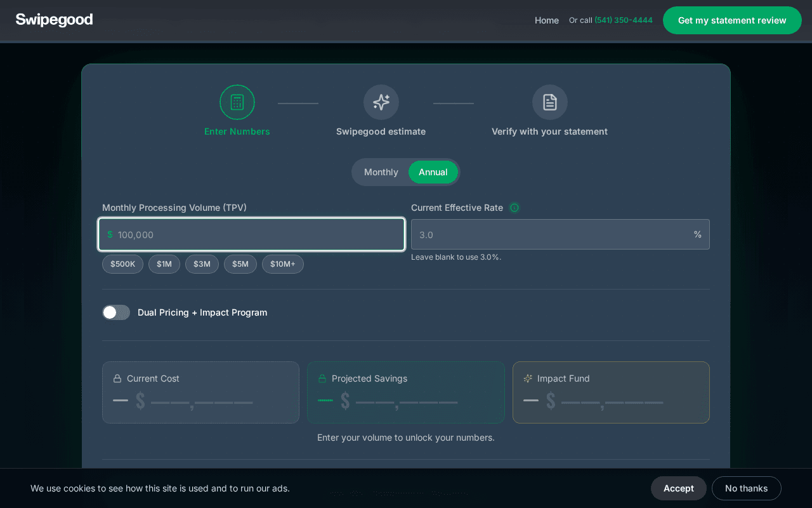Click the Dual Pricing + Impact Program label
812x508 pixels.
click(x=202, y=312)
